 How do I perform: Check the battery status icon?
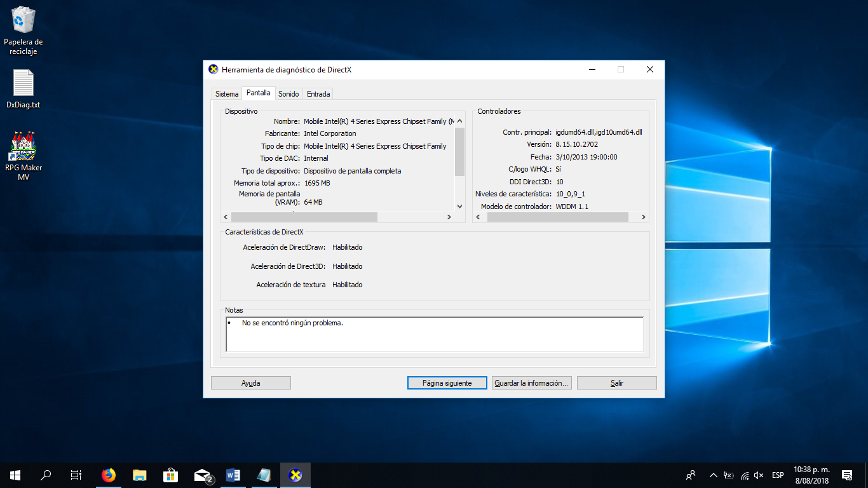729,475
